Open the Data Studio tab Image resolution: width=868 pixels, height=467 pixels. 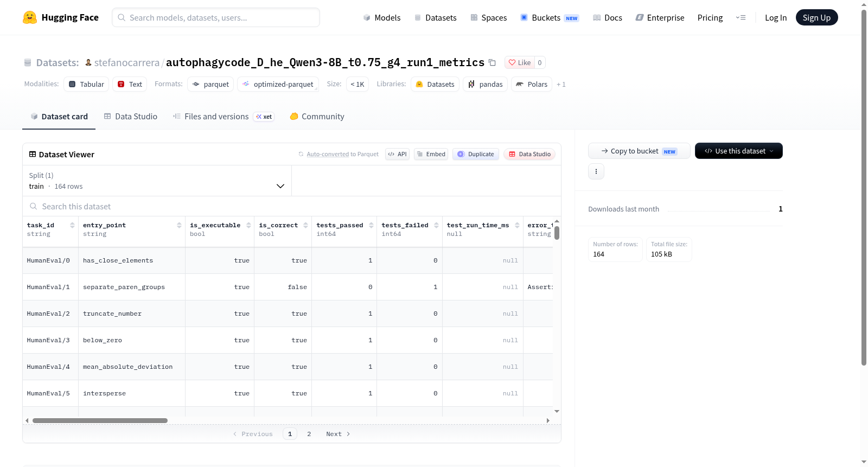point(131,117)
